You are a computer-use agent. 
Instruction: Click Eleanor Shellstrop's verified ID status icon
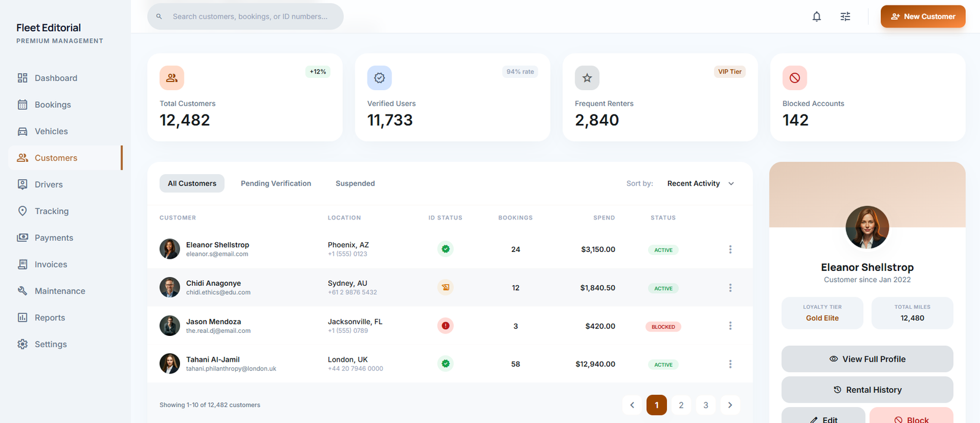pos(446,249)
